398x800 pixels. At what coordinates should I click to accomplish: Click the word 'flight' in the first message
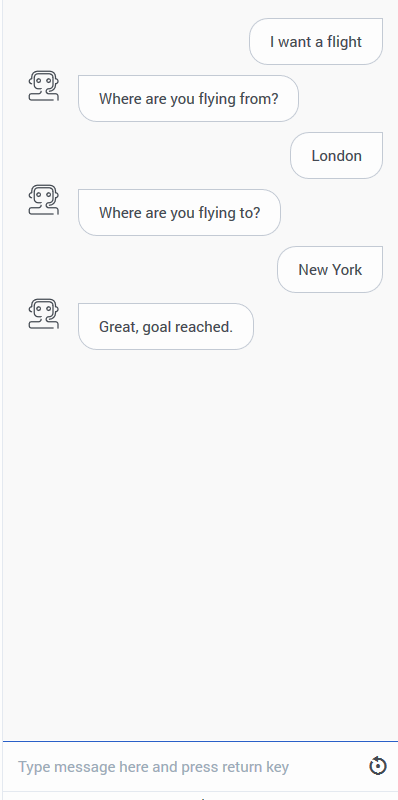coord(344,42)
